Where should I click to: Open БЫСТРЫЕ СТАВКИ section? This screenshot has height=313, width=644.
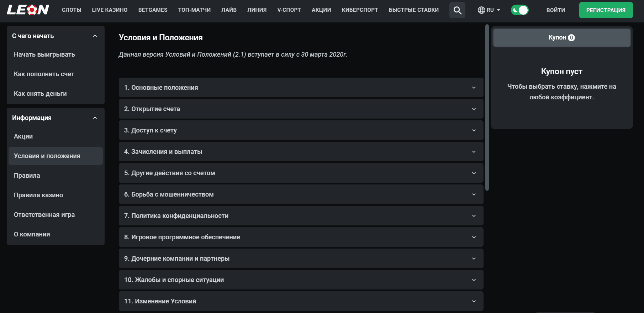click(x=413, y=10)
